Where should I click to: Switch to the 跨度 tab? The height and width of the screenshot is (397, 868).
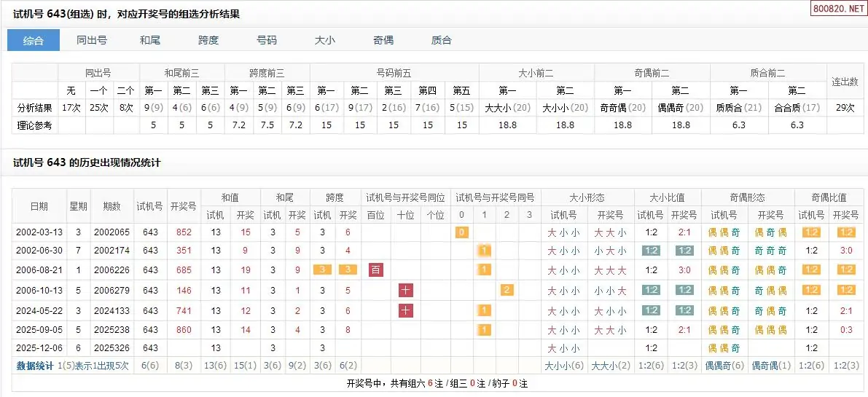[x=208, y=40]
